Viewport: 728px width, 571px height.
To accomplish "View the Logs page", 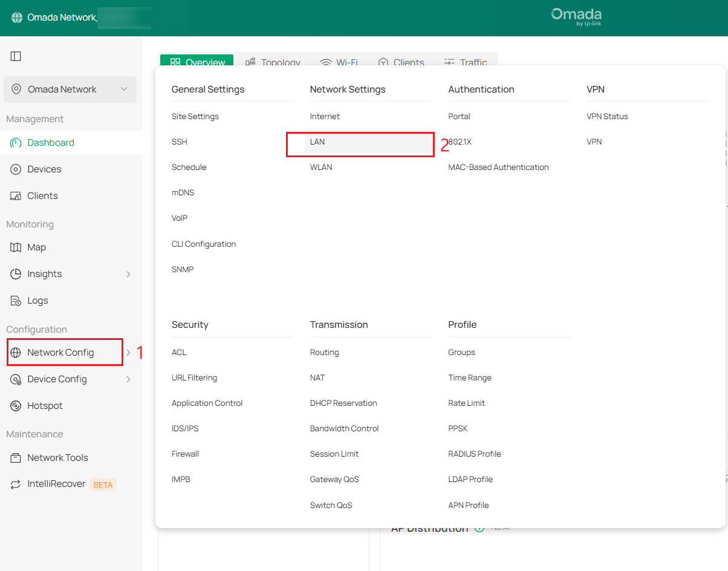I will click(x=37, y=300).
